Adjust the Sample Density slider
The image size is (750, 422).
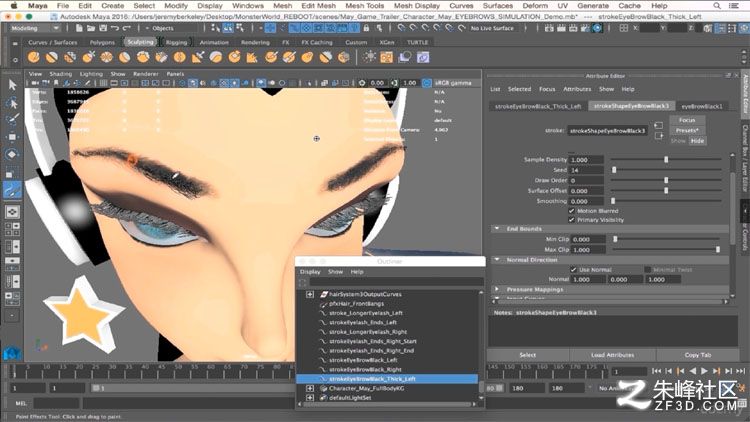point(666,159)
